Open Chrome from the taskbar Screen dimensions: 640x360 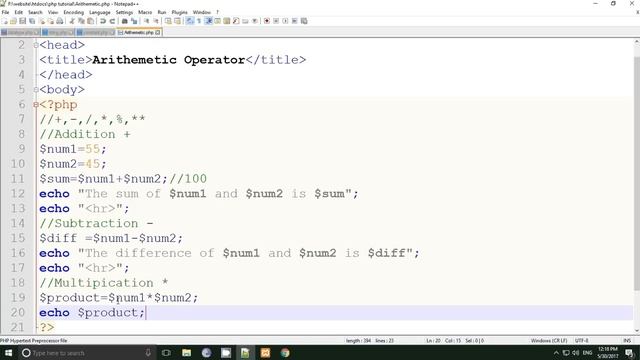click(285, 353)
